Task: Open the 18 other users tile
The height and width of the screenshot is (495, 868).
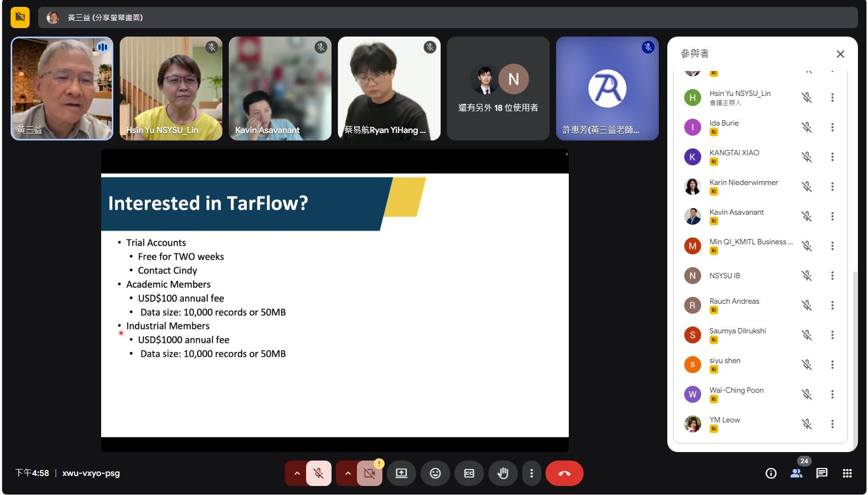Action: point(498,89)
